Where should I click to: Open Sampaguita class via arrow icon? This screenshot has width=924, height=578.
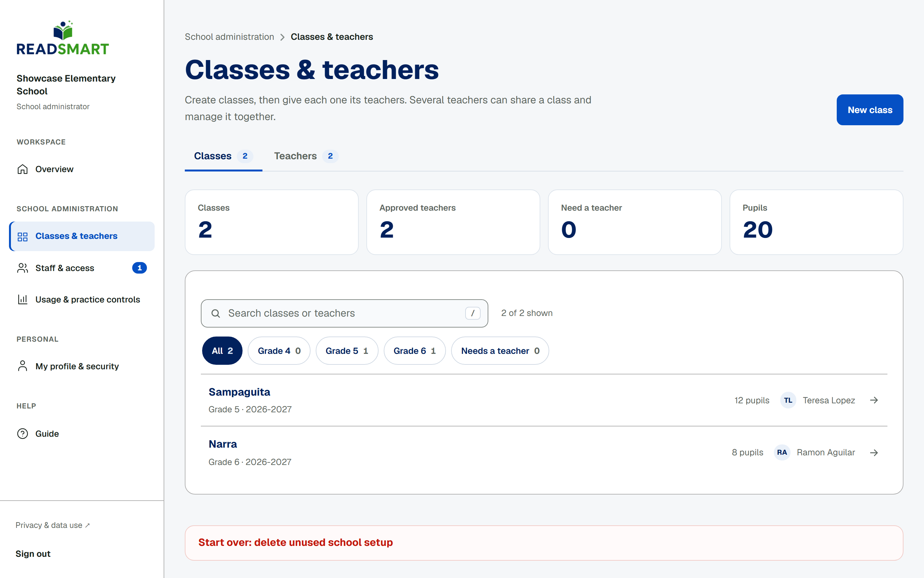(x=874, y=400)
